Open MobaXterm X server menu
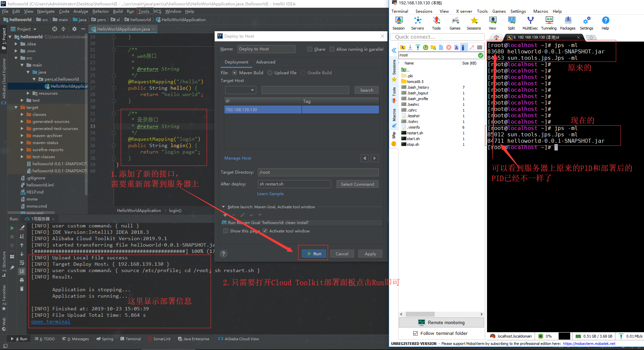 (464, 11)
